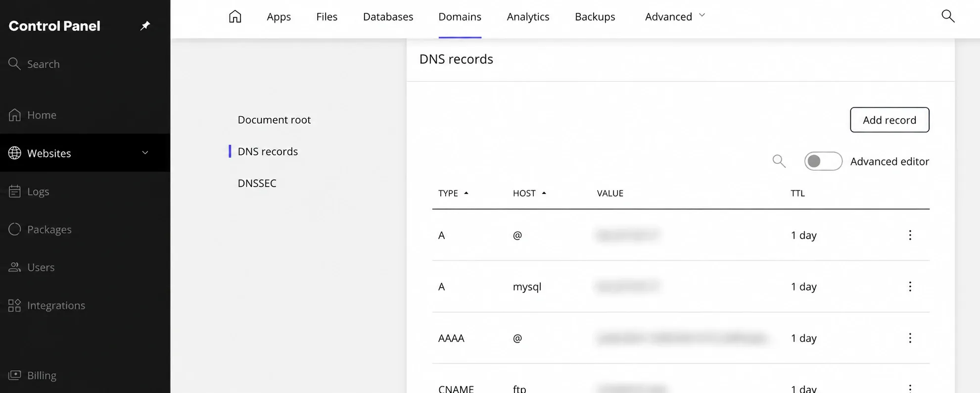Click the Home house icon in sidebar
The width and height of the screenshot is (980, 393).
pos(15,115)
